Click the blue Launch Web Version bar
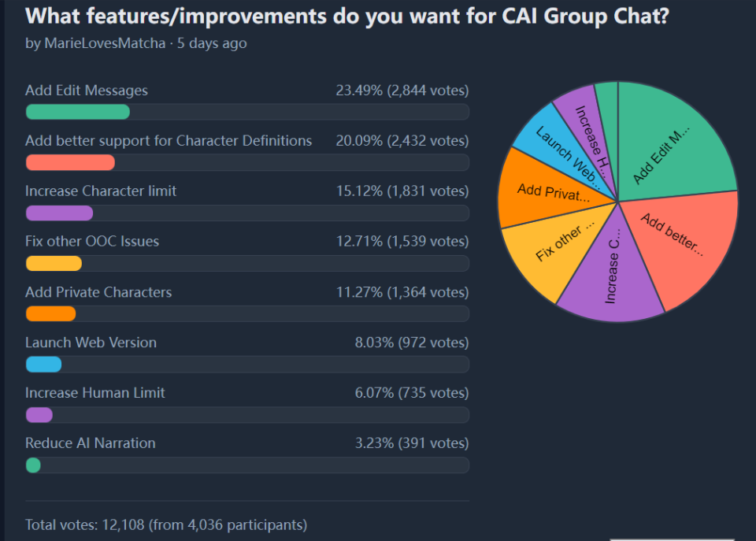The image size is (756, 541). pyautogui.click(x=44, y=364)
